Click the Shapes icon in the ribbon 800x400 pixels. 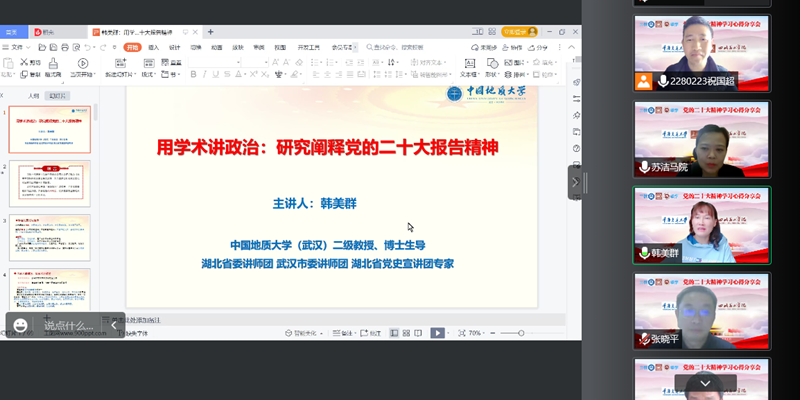pos(491,68)
